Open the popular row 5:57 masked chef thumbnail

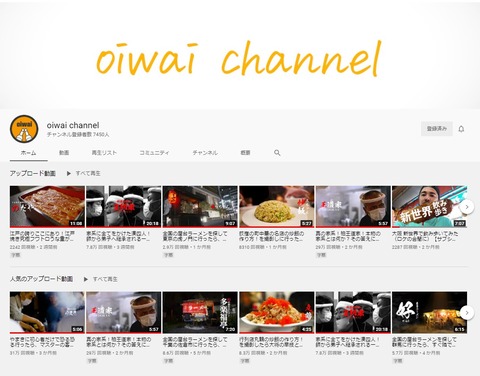coord(123,312)
